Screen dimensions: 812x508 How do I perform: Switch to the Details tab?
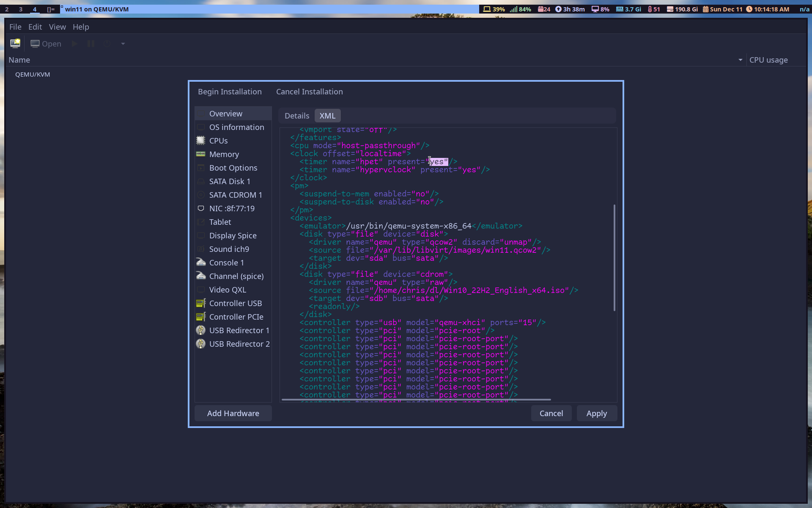pos(297,116)
